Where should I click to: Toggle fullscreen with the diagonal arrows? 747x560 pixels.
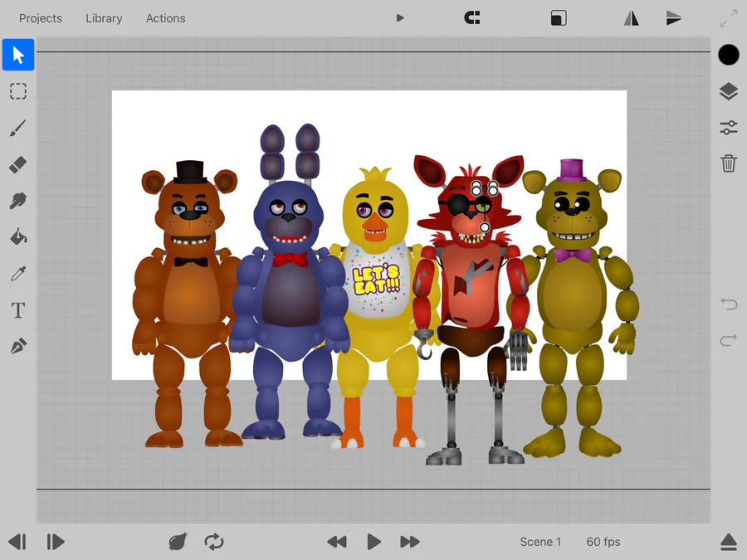tap(729, 18)
